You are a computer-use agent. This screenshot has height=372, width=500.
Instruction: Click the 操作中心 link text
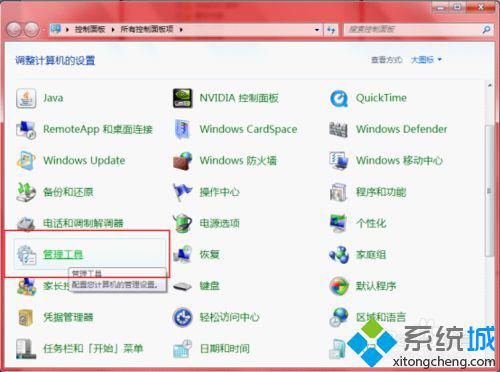pyautogui.click(x=219, y=192)
